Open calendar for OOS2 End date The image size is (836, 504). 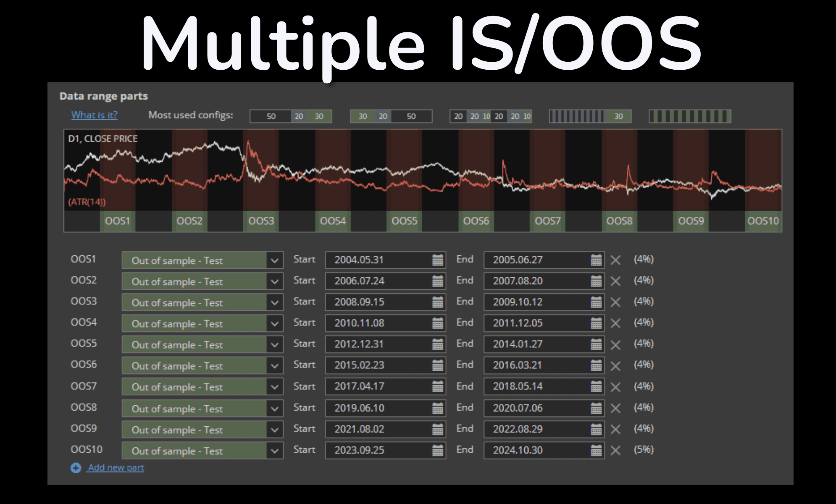[x=596, y=281]
